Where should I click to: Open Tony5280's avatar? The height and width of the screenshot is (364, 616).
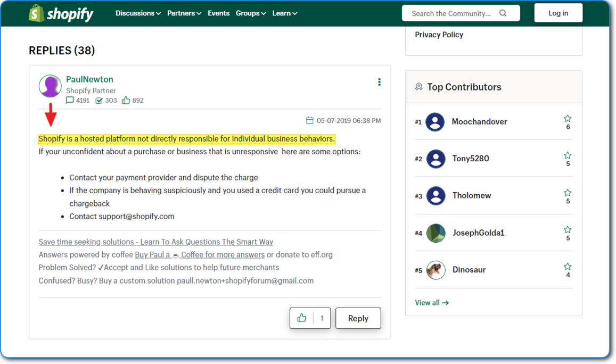[x=436, y=159]
